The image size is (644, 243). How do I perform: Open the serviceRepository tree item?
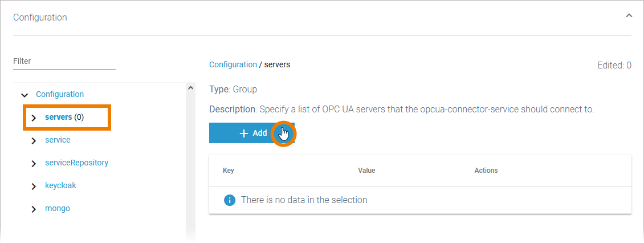click(76, 163)
